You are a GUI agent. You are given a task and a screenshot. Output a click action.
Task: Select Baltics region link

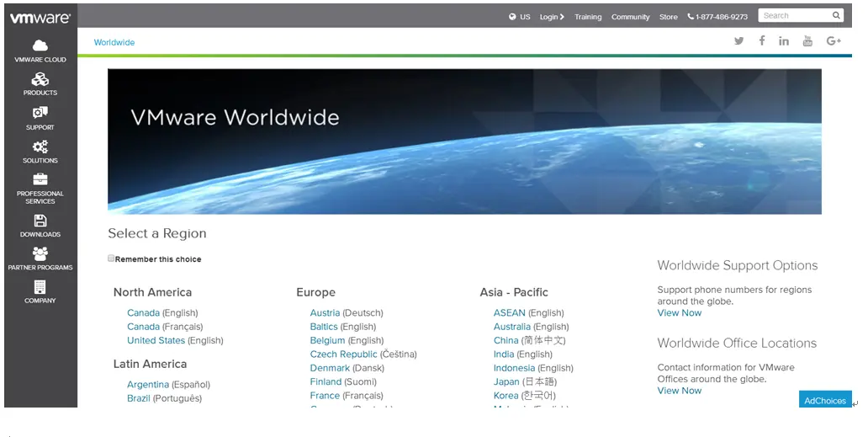[x=324, y=327]
